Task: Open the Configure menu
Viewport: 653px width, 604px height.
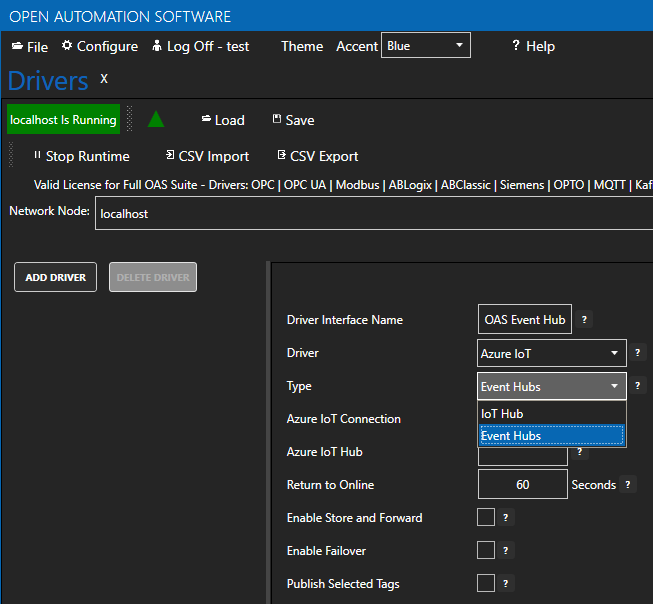Action: coord(99,46)
